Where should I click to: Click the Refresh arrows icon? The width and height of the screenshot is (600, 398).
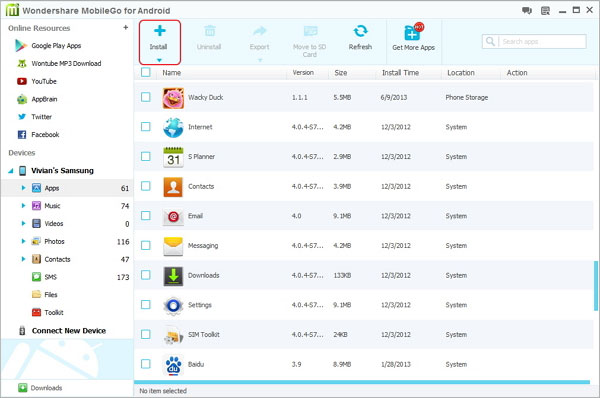(360, 31)
